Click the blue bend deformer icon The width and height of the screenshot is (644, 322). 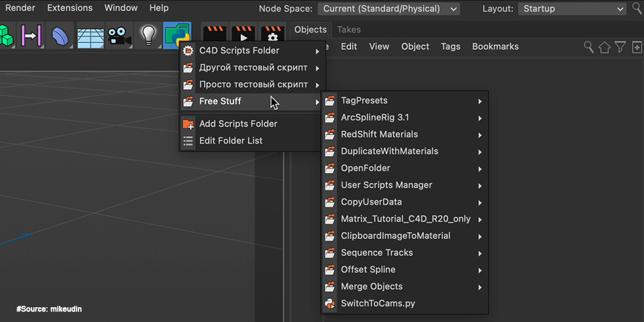60,36
